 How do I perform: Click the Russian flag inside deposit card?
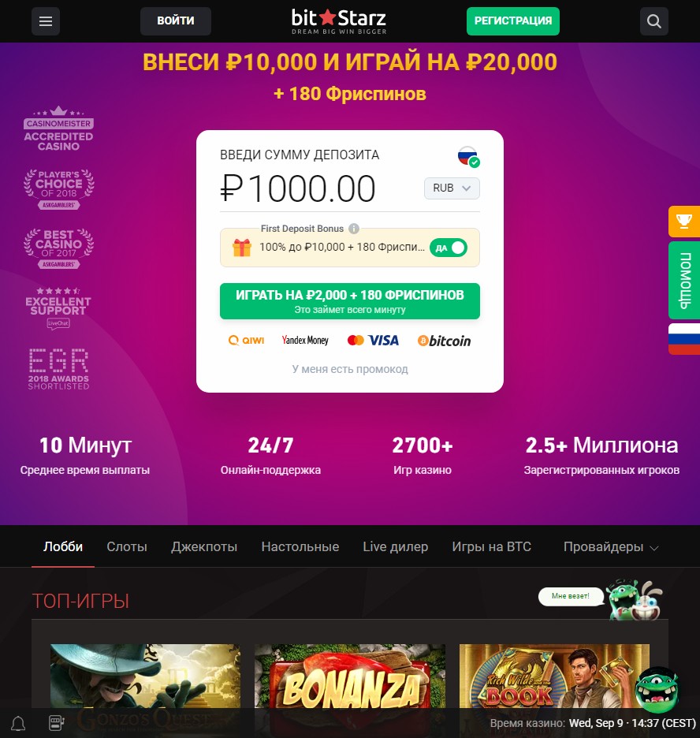pos(468,157)
